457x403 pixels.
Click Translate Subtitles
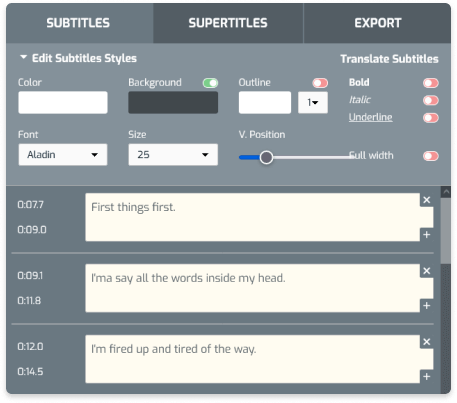coord(389,59)
